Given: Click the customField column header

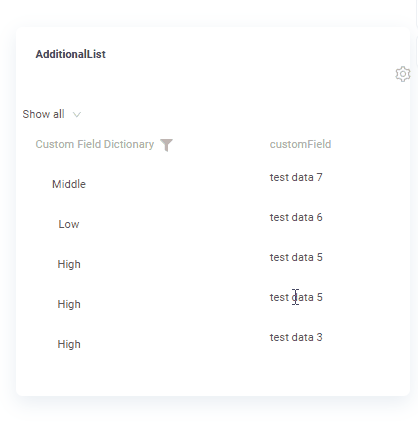Looking at the screenshot, I should (x=300, y=144).
